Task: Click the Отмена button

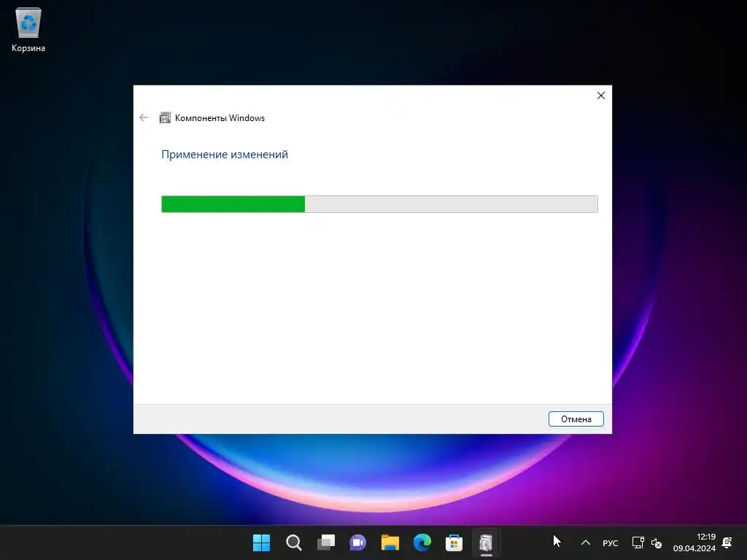Action: (576, 419)
